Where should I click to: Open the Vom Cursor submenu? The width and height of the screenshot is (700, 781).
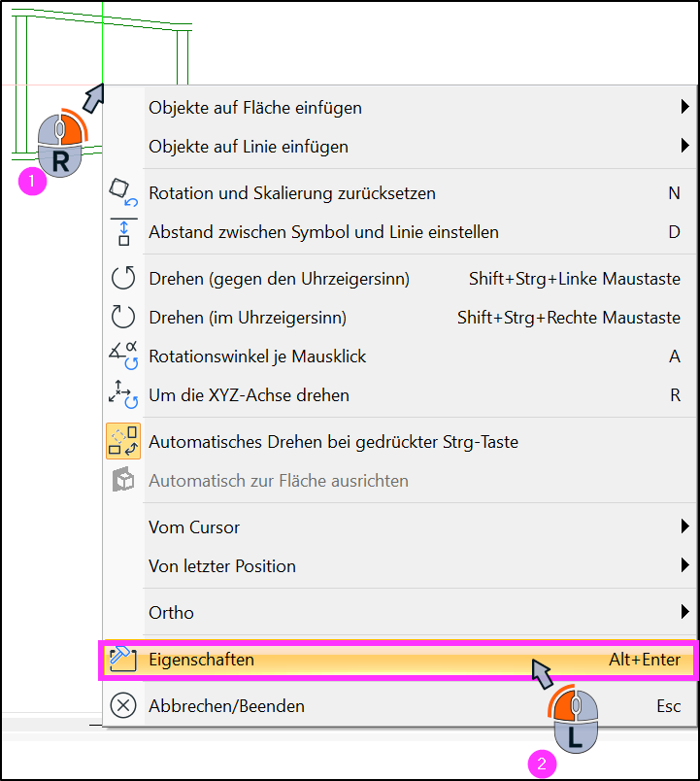(x=399, y=526)
